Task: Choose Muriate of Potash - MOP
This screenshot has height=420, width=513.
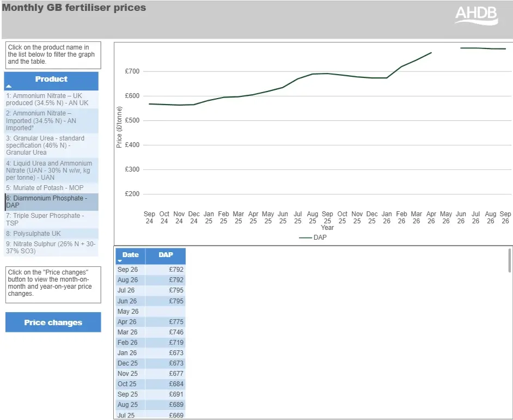Action: coord(51,188)
